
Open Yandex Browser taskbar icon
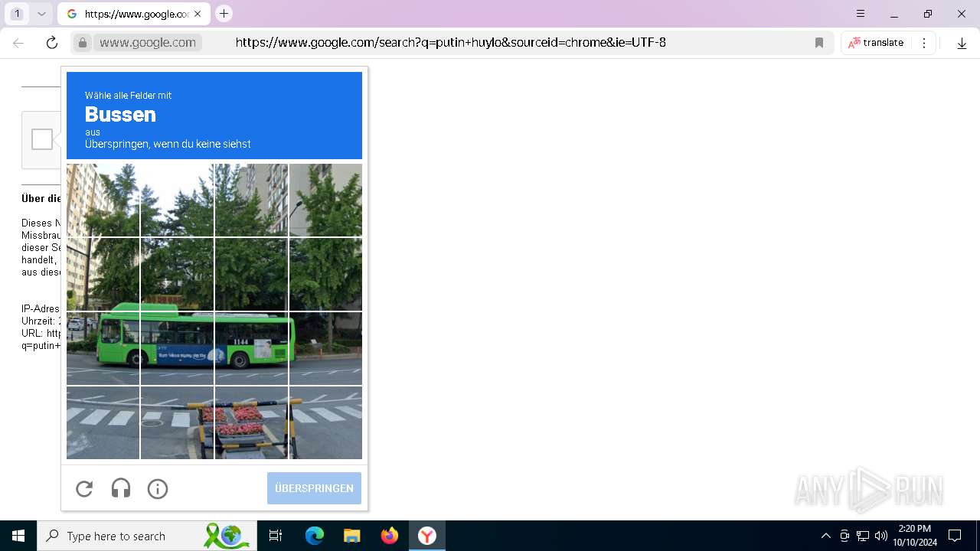click(x=426, y=536)
